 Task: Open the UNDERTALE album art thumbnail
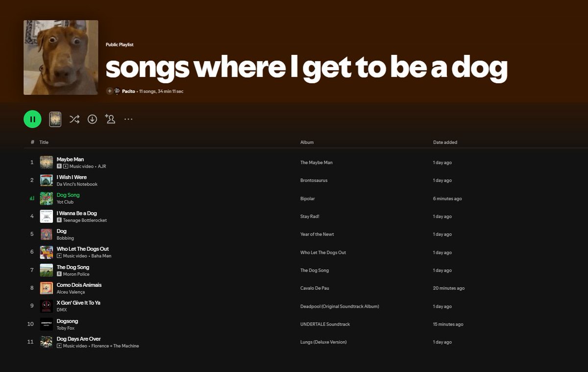tap(47, 324)
